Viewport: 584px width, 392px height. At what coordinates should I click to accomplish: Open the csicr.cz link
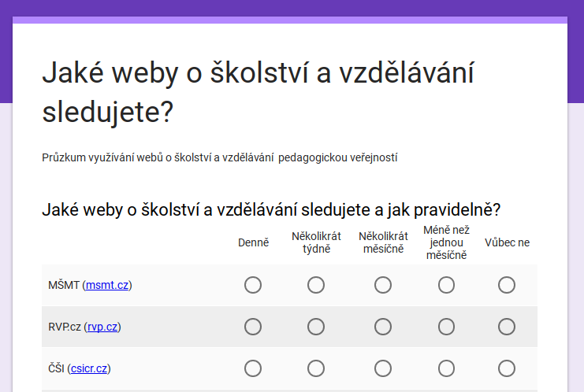coord(88,368)
